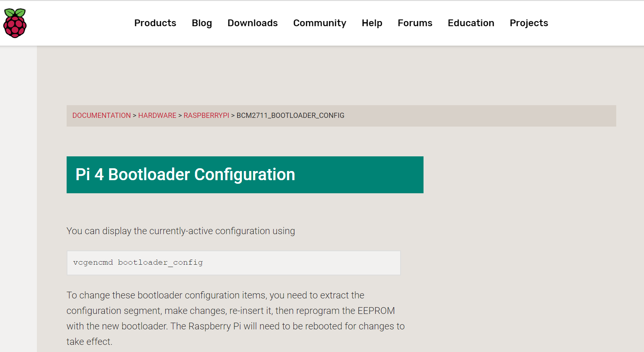This screenshot has height=352, width=644.
Task: Click the Pi 4 Bootloader Configuration heading
Action: pos(245,175)
